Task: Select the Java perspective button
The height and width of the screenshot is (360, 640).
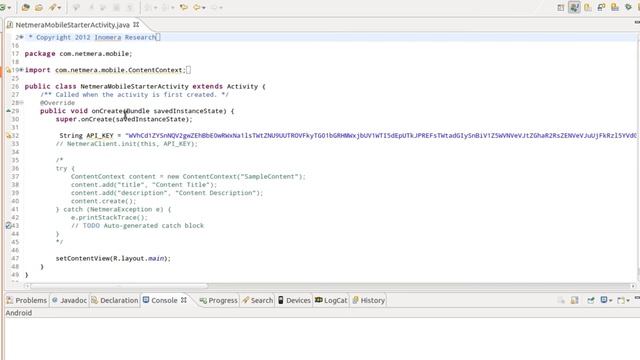Action: point(574,7)
